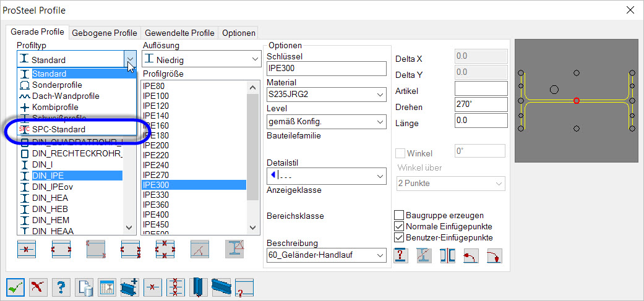Select DIN_HEB profile type
644x301 pixels.
pyautogui.click(x=71, y=209)
